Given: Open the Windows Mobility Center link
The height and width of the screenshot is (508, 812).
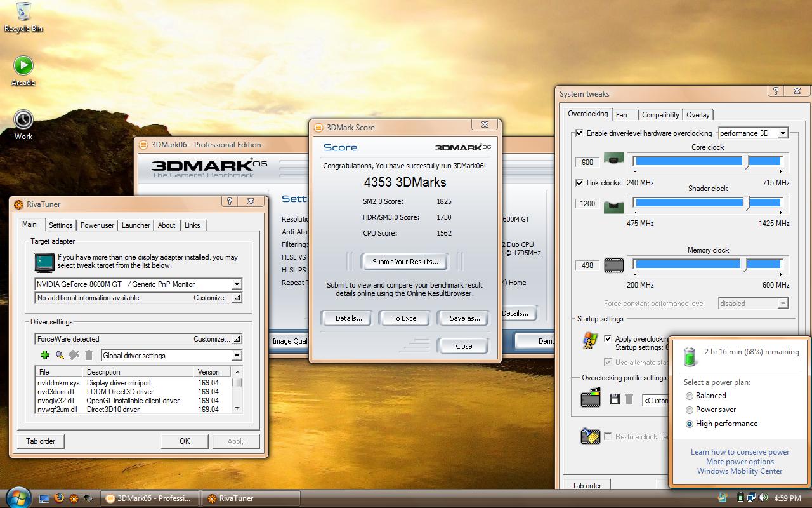Looking at the screenshot, I should tap(740, 471).
